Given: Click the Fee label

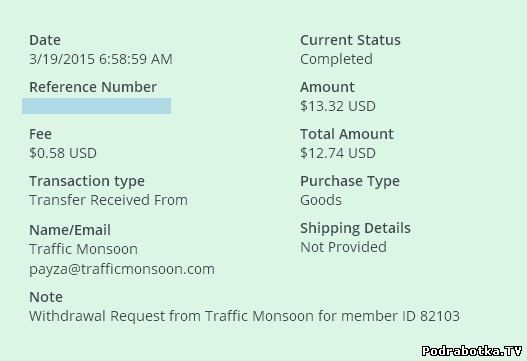Looking at the screenshot, I should 40,134.
